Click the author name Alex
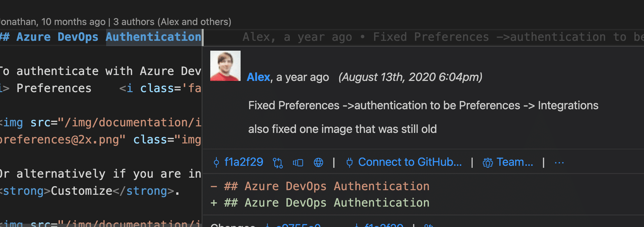The image size is (644, 227). point(258,77)
